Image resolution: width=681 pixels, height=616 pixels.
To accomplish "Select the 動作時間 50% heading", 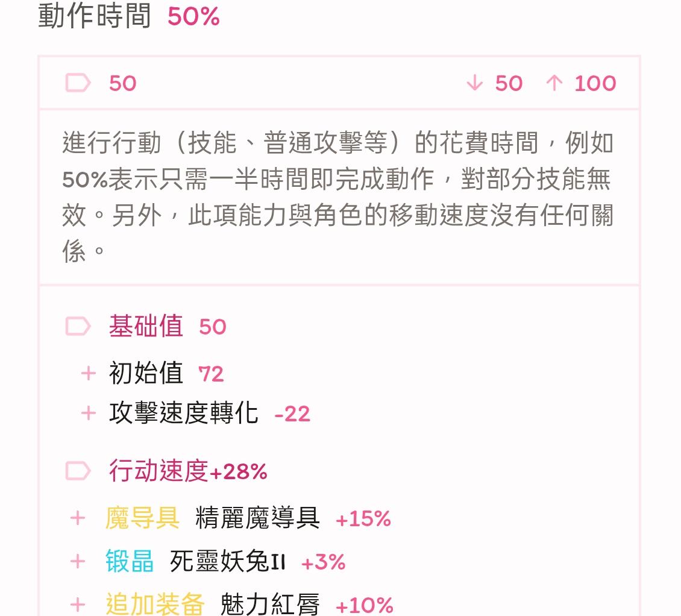I will [x=129, y=16].
